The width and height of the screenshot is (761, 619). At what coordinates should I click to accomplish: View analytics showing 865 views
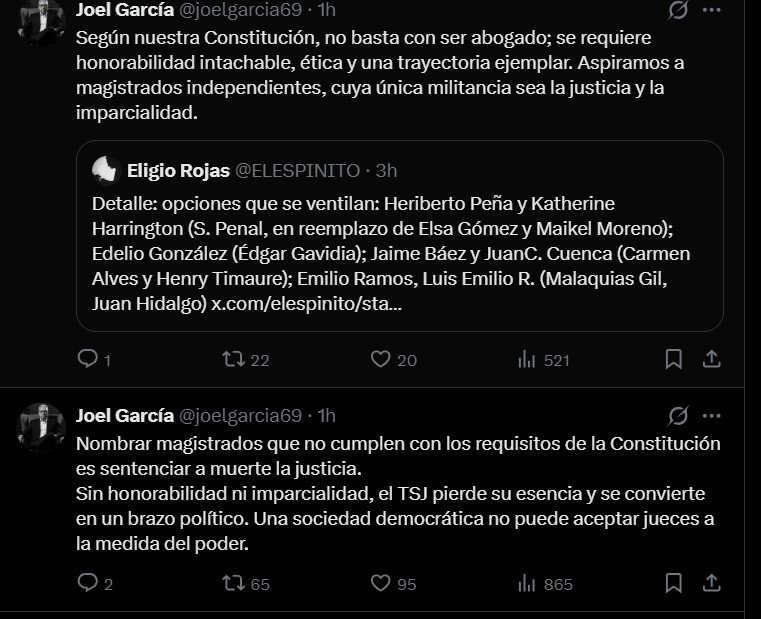point(527,583)
